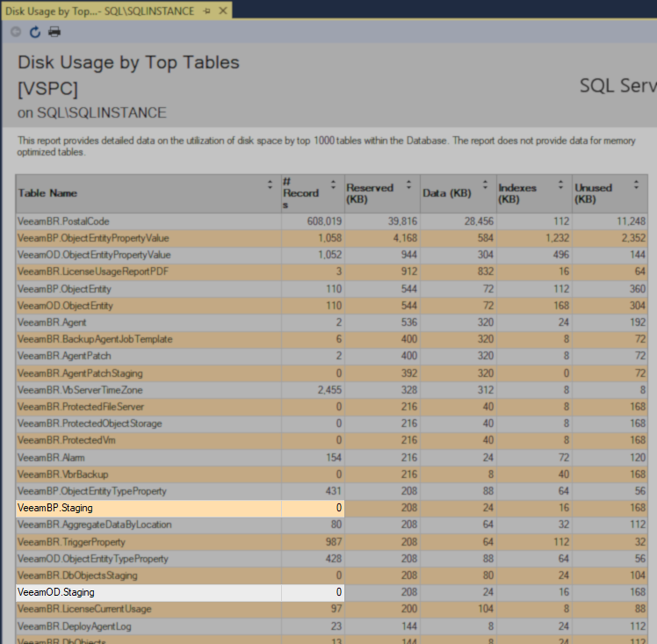Click the 832 data KB value

pyautogui.click(x=485, y=271)
